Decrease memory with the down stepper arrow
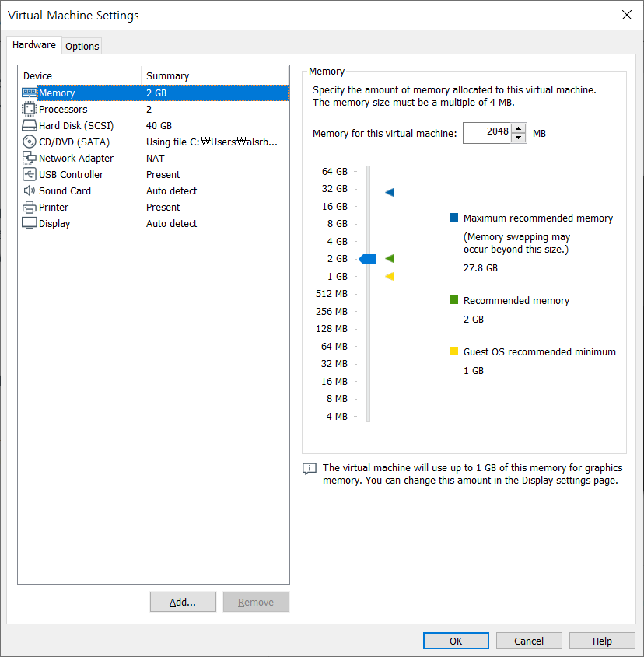Viewport: 644px width, 657px height. (519, 138)
